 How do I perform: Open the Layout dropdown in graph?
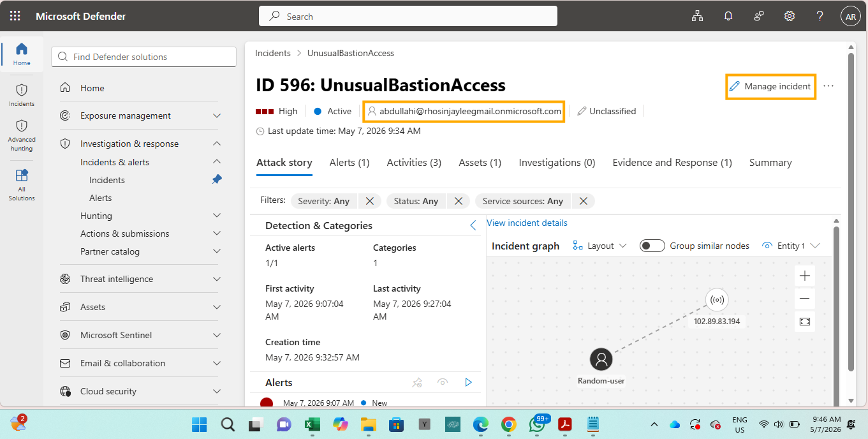point(600,246)
